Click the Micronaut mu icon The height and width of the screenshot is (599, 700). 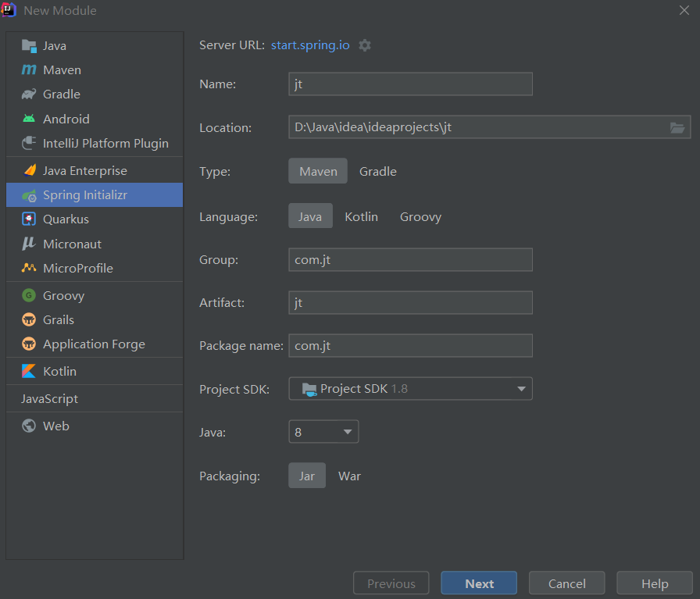[x=29, y=244]
